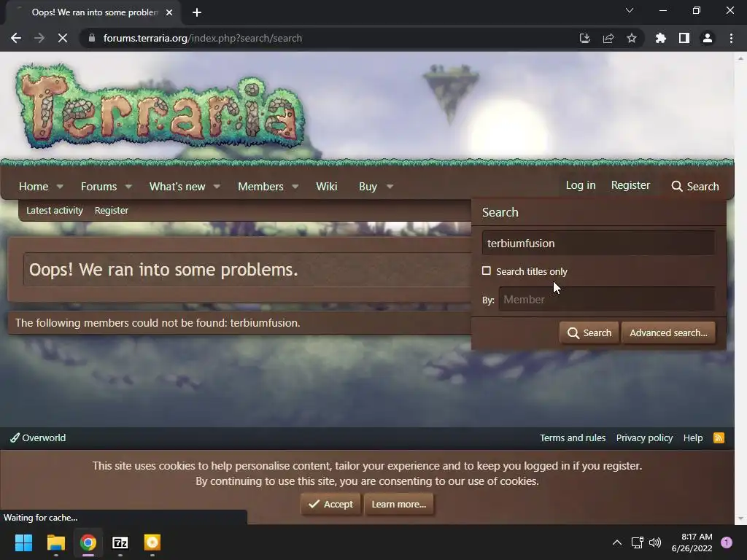Click Register in the sub-navigation bar

pyautogui.click(x=112, y=211)
